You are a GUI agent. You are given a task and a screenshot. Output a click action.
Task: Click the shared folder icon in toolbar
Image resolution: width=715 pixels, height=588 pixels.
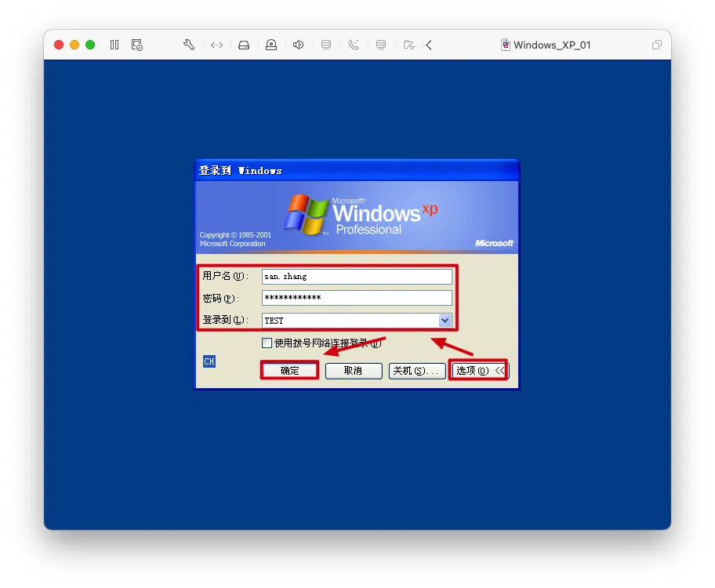(409, 45)
